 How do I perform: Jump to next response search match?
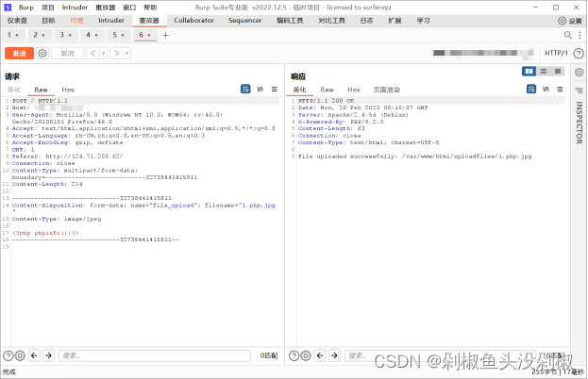coord(334,355)
